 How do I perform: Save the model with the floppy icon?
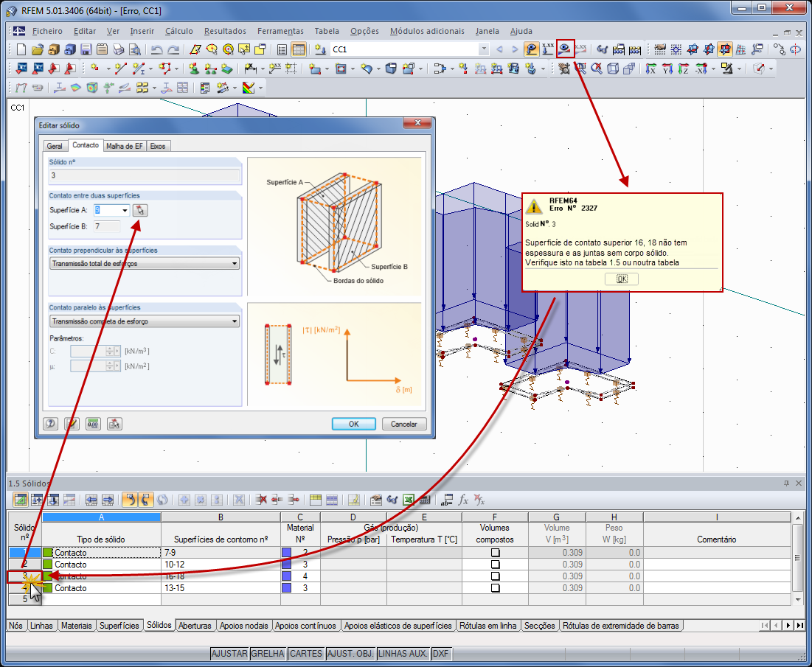point(86,49)
